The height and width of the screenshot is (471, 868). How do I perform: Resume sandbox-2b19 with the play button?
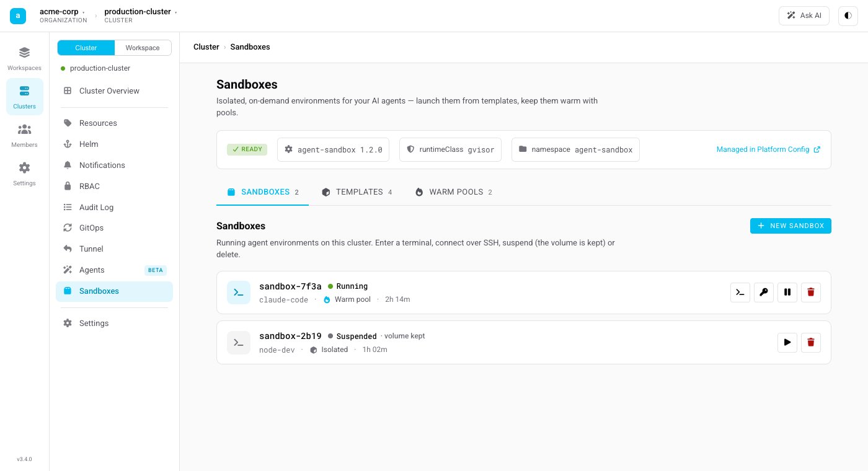click(x=787, y=342)
